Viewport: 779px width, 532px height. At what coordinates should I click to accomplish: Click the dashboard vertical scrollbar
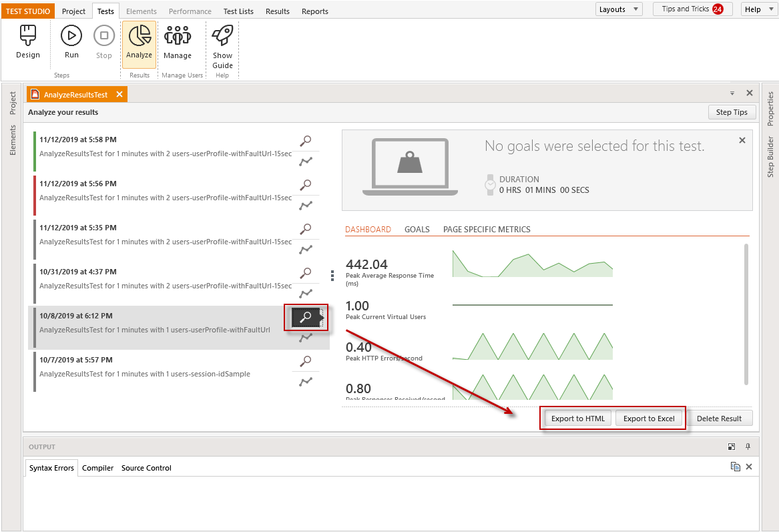(746, 314)
